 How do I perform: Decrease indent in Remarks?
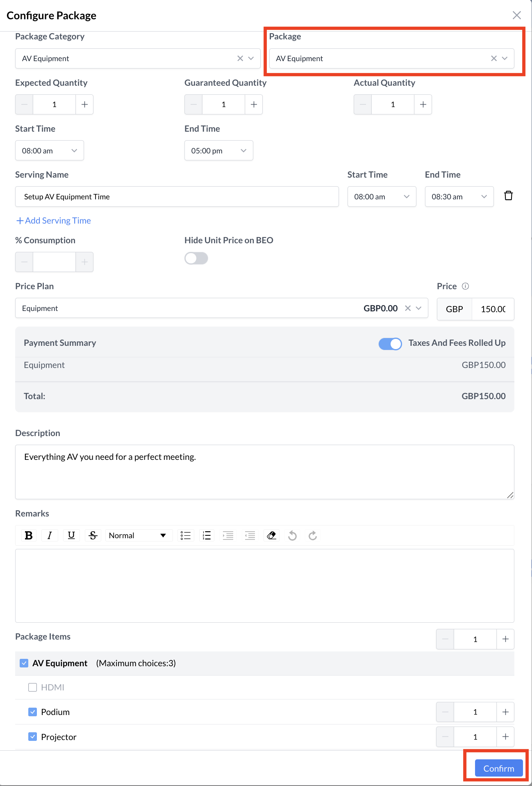[250, 535]
